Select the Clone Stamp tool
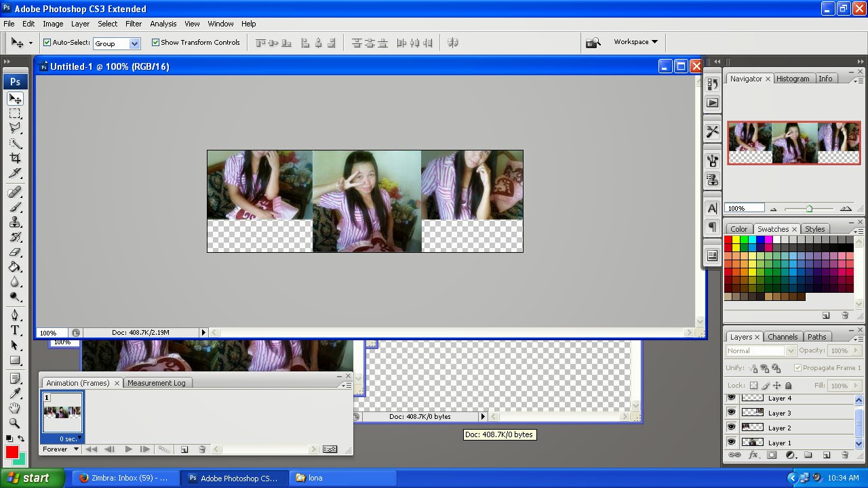The image size is (868, 488). tap(15, 222)
